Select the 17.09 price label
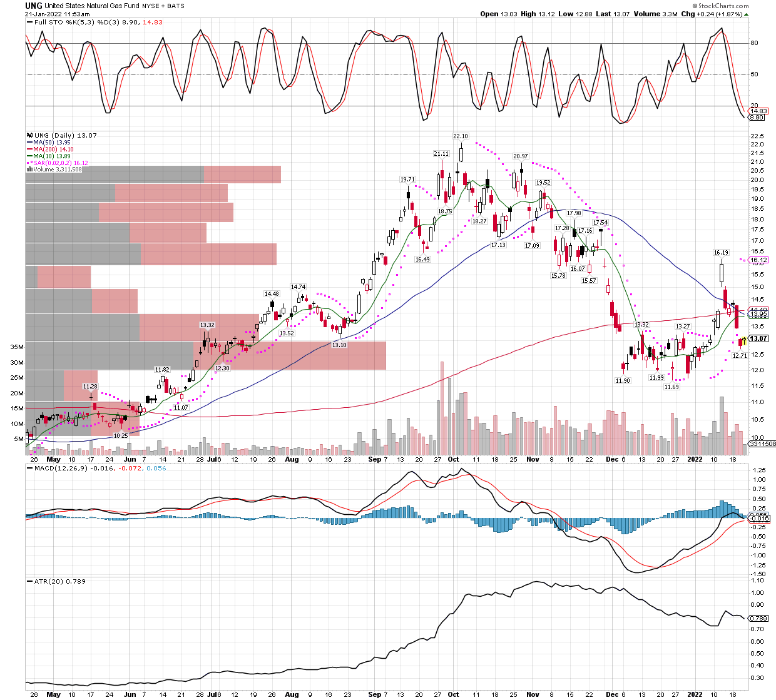Viewport: 776px width, 700px height. pos(532,246)
